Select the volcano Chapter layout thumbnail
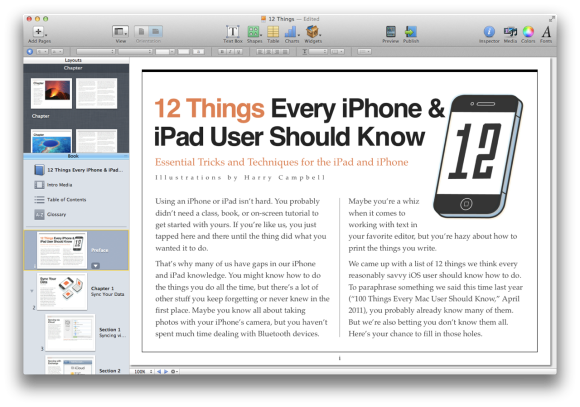This screenshot has height=407, width=580. click(x=51, y=93)
